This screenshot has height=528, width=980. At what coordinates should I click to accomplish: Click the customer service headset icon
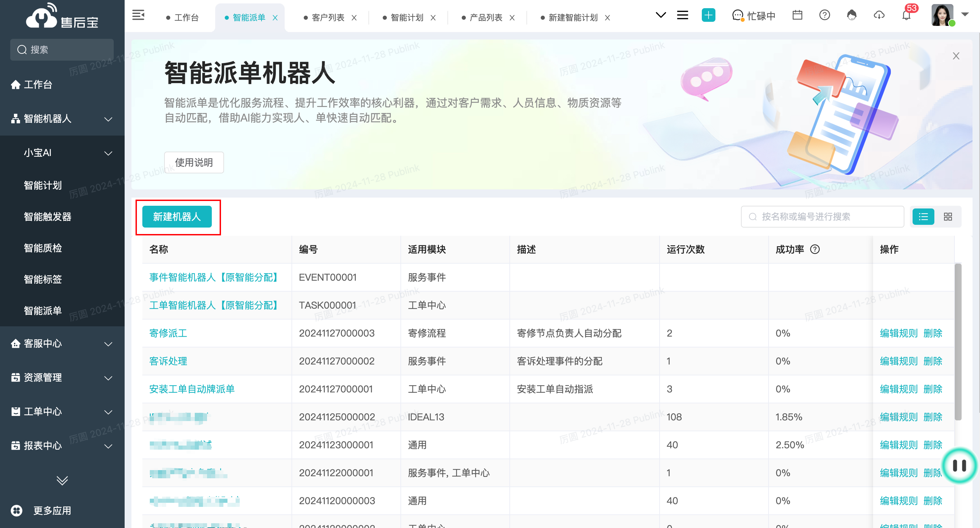coord(852,15)
